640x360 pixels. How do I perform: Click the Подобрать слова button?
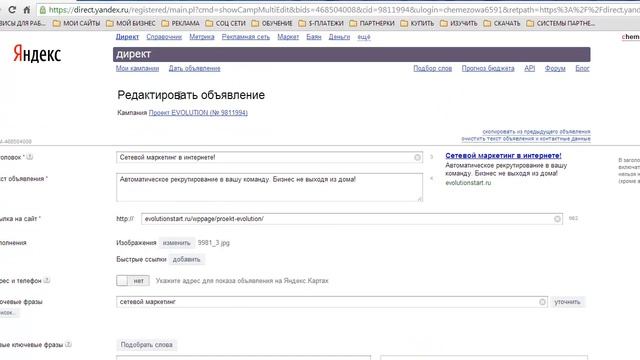pyautogui.click(x=147, y=345)
